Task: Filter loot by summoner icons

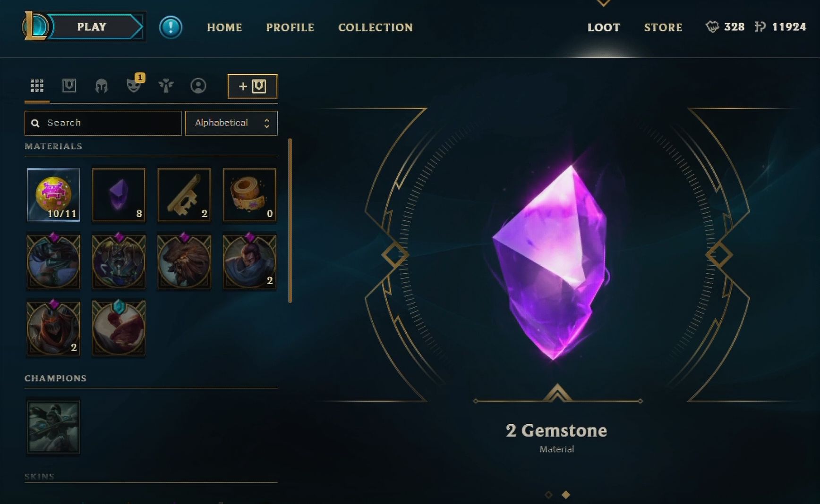Action: 198,86
